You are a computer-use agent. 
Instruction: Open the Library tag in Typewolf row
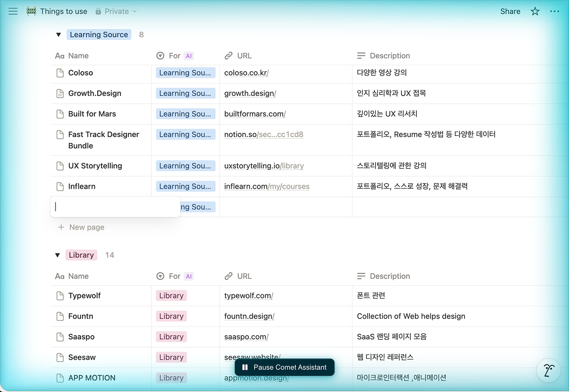pyautogui.click(x=171, y=295)
